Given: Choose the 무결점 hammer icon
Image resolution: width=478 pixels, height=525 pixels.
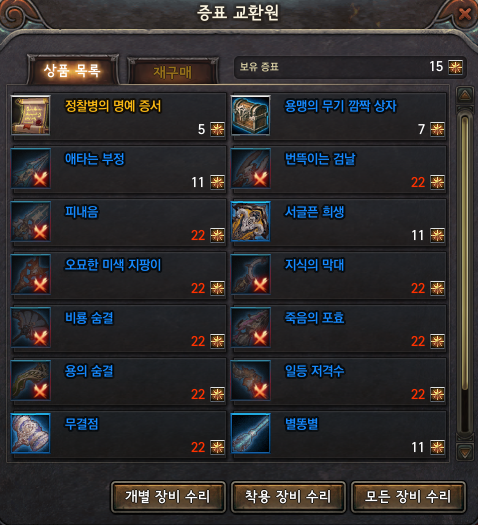Looking at the screenshot, I should pyautogui.click(x=31, y=433).
